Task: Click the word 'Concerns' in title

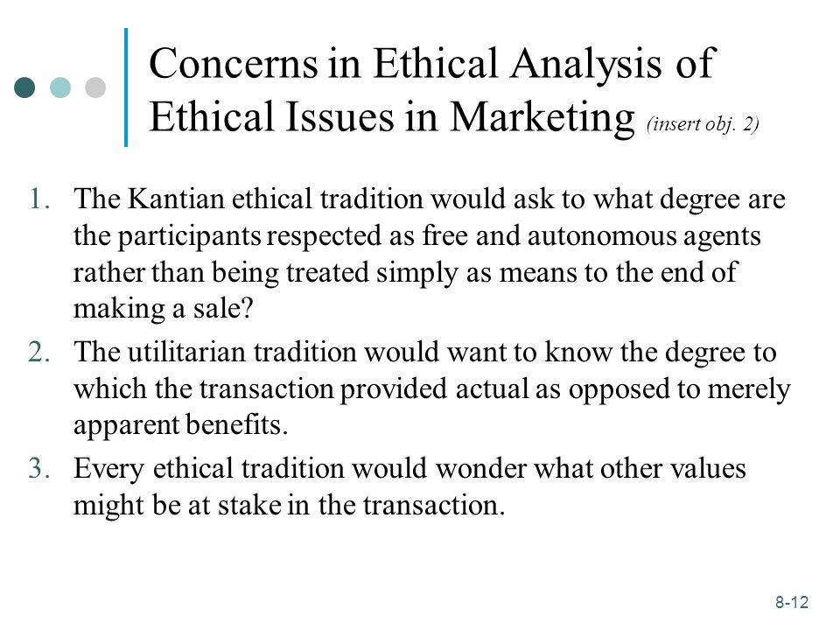Action: click(234, 63)
